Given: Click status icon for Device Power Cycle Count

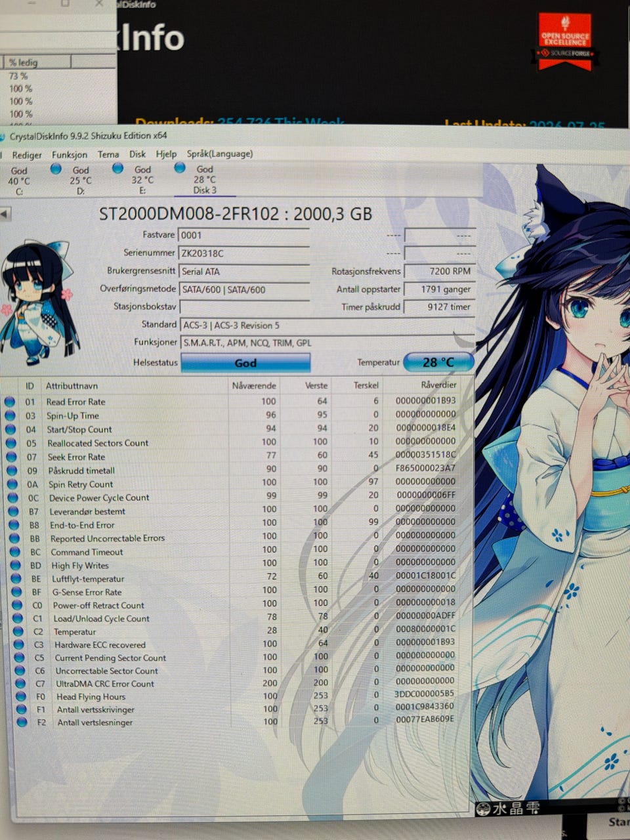Looking at the screenshot, I should [x=14, y=498].
